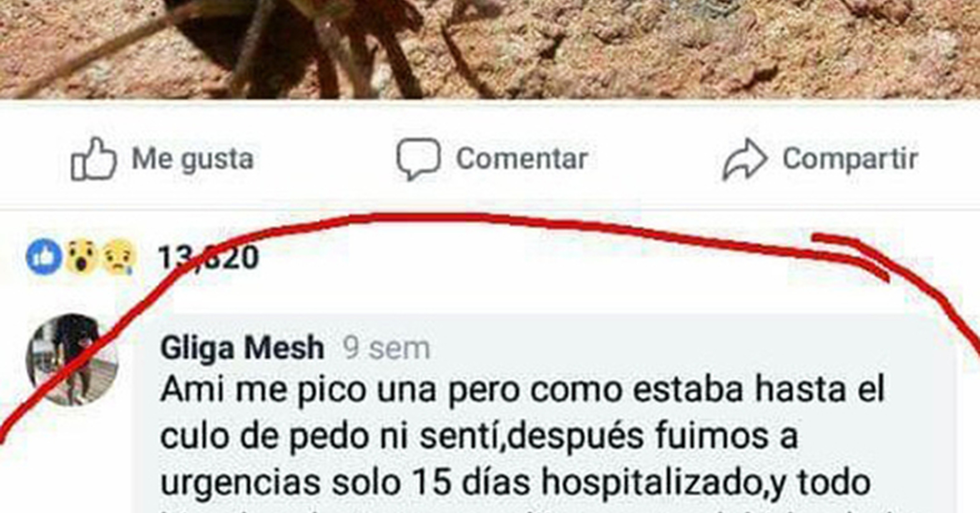The image size is (980, 513).
Task: Open the 13,620 reactions count
Action: coord(208,257)
